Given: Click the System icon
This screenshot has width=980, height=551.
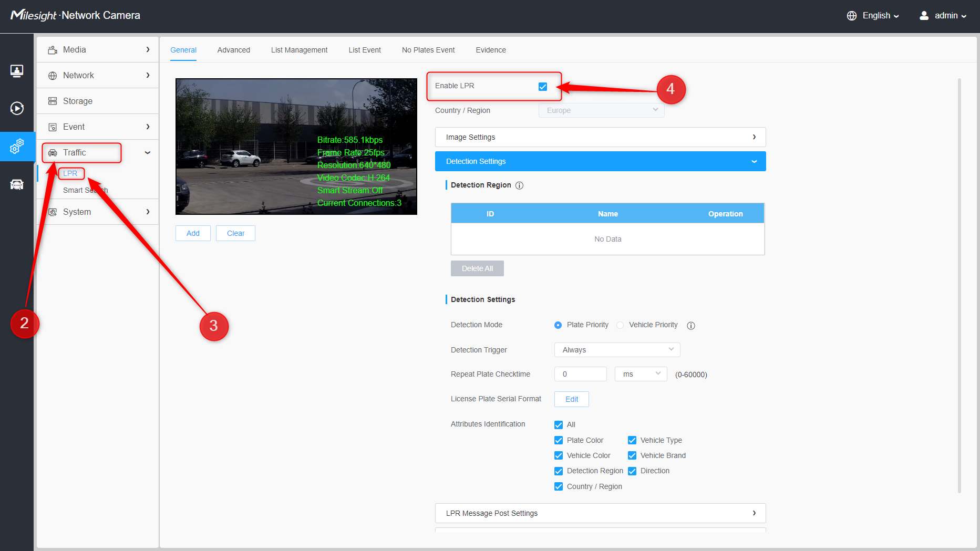Looking at the screenshot, I should tap(53, 212).
